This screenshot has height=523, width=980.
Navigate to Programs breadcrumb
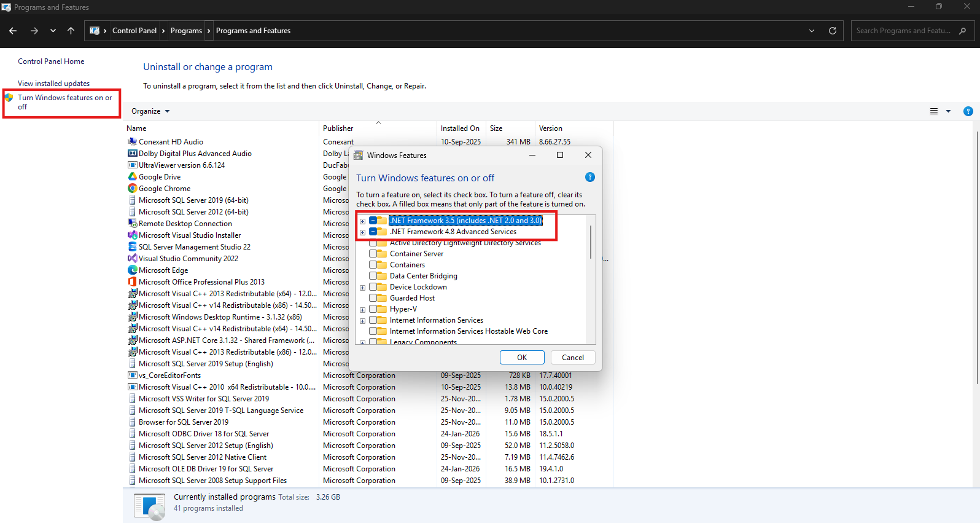point(186,31)
